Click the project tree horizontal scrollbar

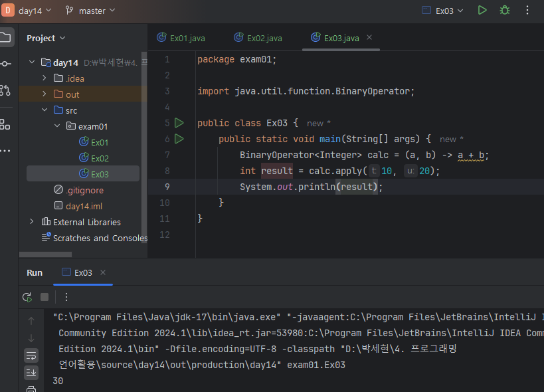tap(45, 254)
